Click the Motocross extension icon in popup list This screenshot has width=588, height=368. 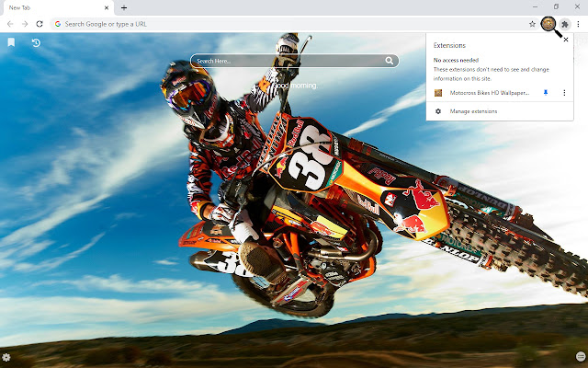pyautogui.click(x=438, y=93)
